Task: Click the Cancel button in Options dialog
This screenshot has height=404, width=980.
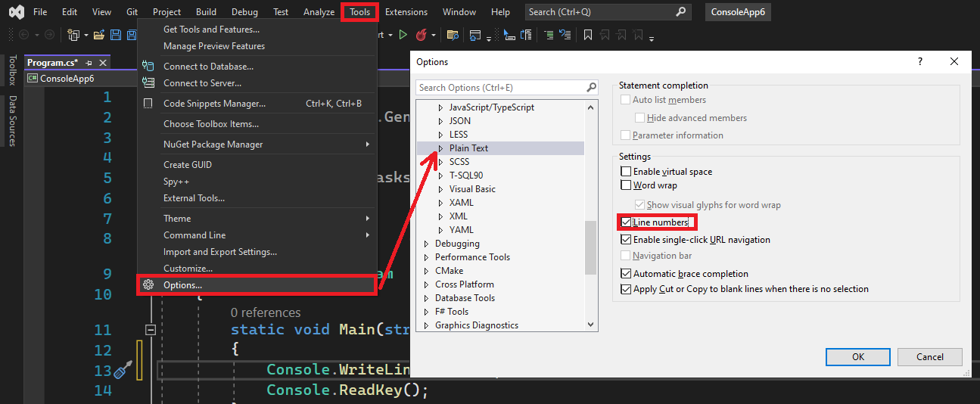Action: click(x=930, y=357)
